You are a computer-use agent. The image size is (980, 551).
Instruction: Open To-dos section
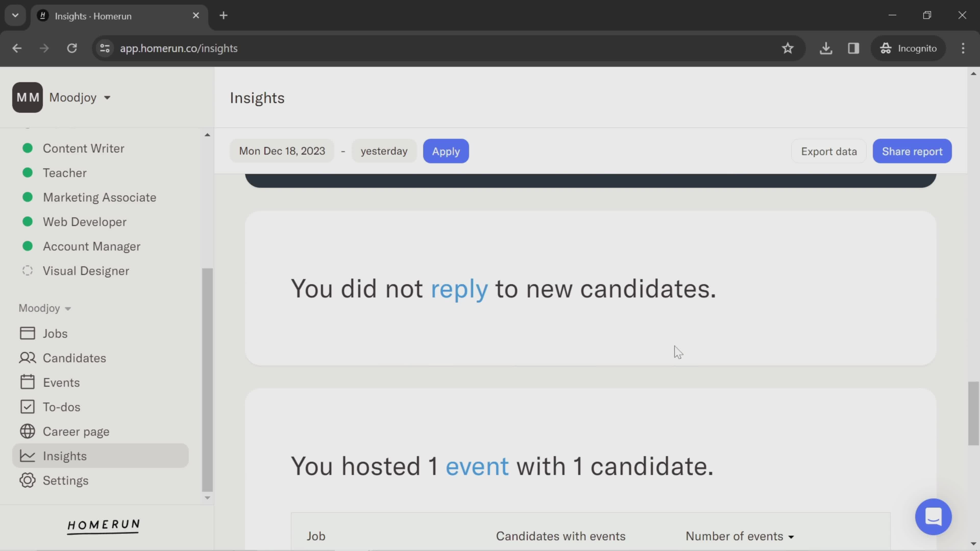coord(61,406)
